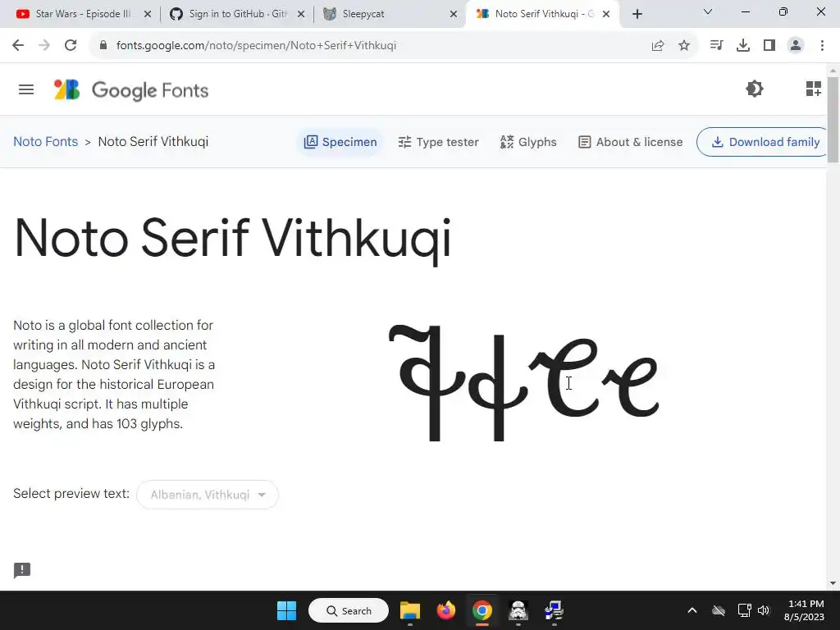Open the computer-settings app on taskbar
Image resolution: width=840 pixels, height=630 pixels.
click(x=554, y=610)
